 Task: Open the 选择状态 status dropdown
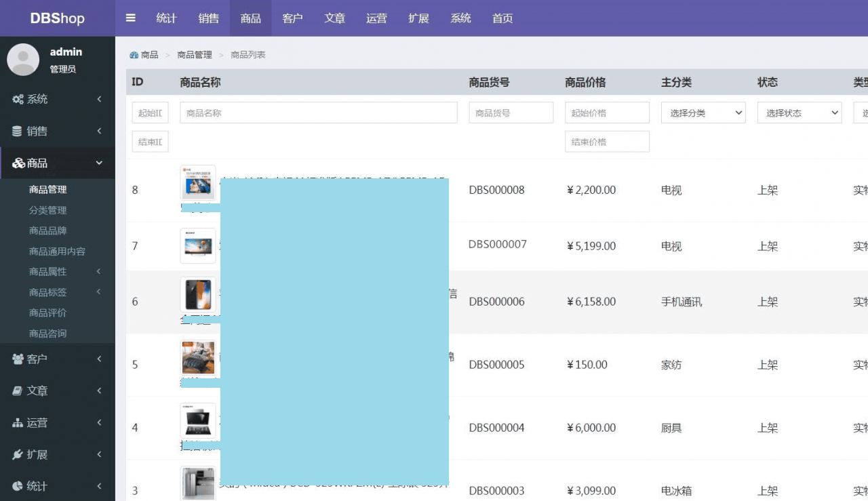(800, 113)
